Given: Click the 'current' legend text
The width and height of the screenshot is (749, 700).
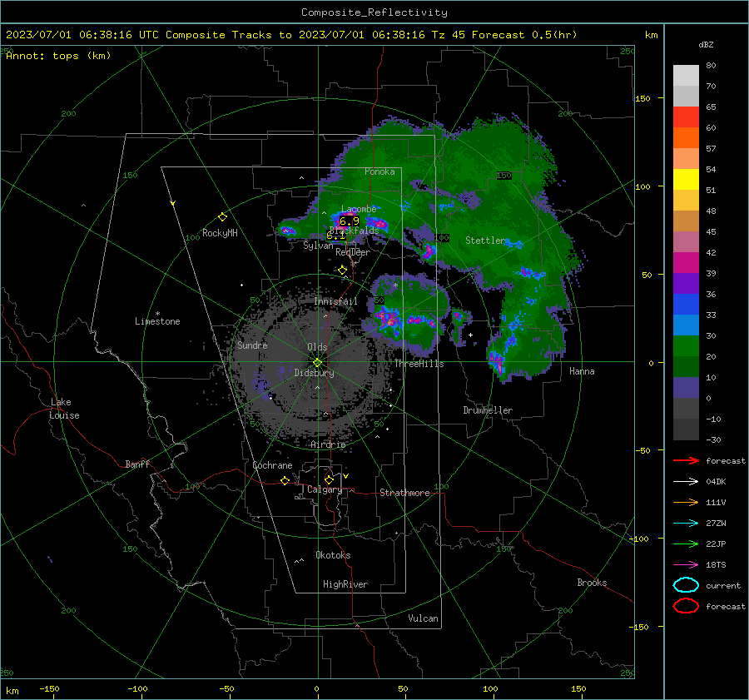Looking at the screenshot, I should coord(722,585).
